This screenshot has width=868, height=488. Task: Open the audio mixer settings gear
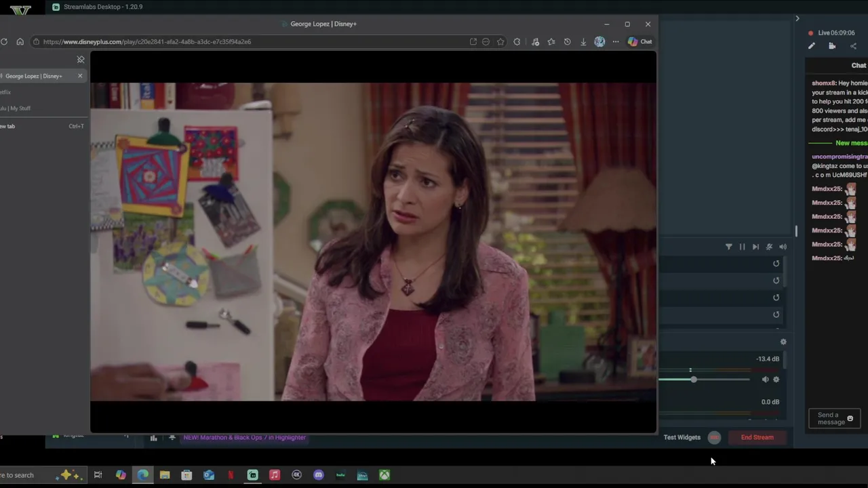783,342
